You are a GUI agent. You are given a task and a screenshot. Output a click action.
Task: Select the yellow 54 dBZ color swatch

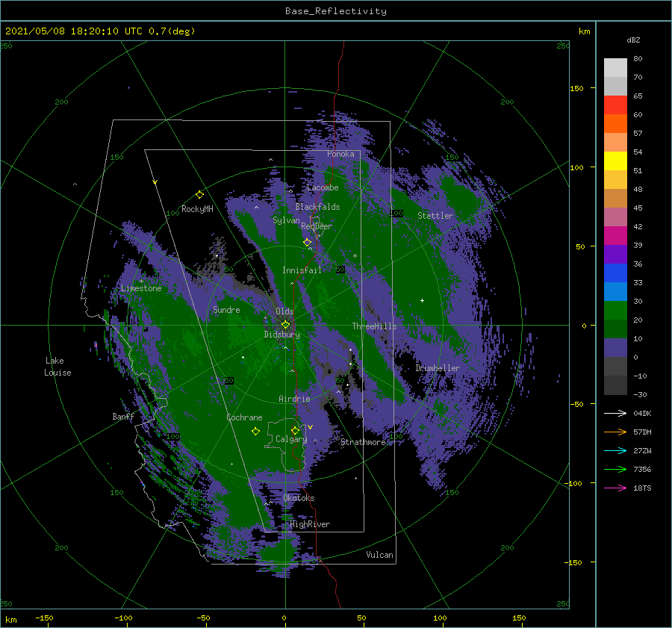[615, 161]
